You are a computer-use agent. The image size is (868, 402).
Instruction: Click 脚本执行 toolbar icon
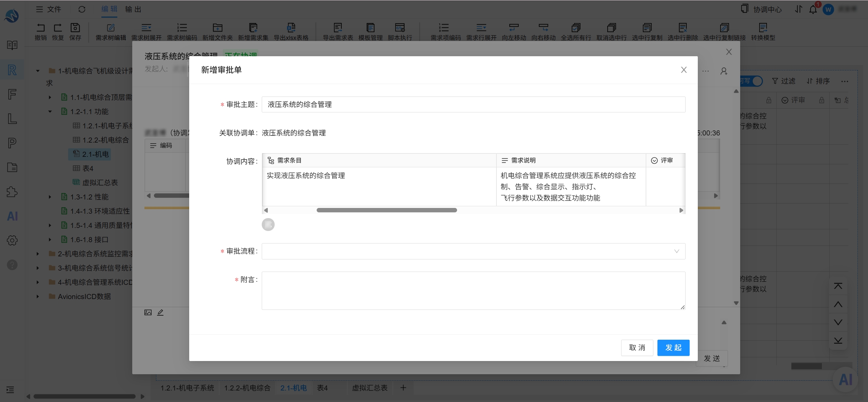[400, 28]
